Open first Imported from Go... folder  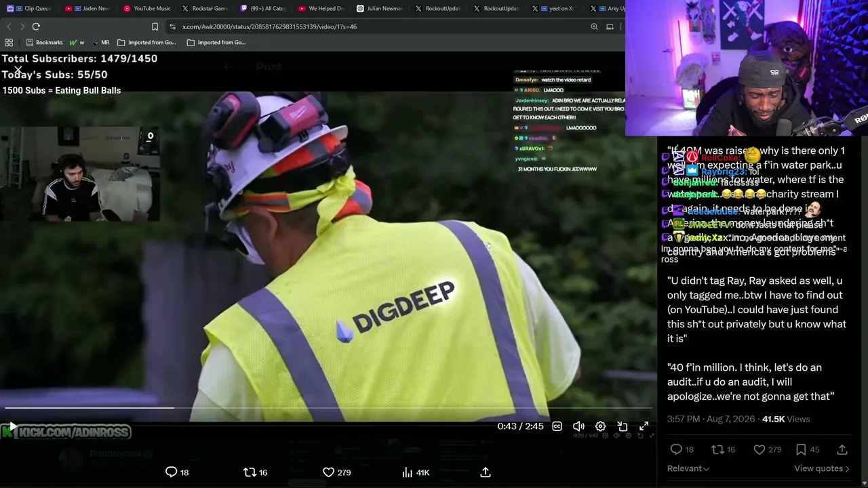[146, 42]
